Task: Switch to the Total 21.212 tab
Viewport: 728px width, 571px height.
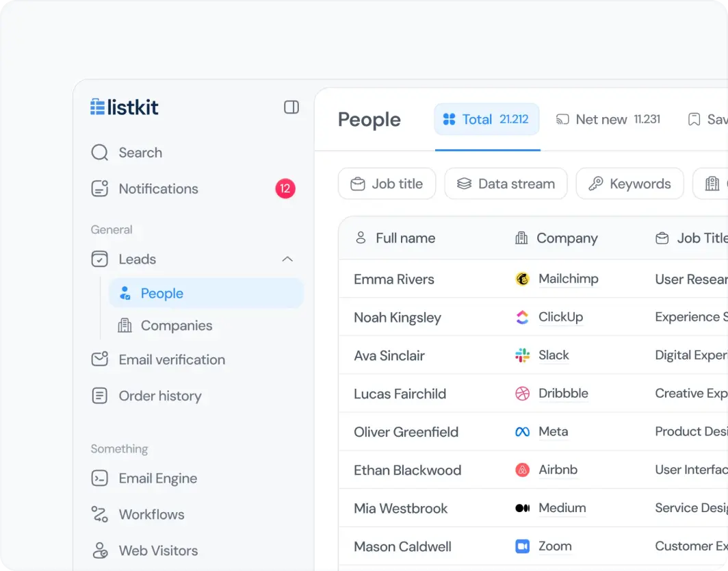Action: 486,119
